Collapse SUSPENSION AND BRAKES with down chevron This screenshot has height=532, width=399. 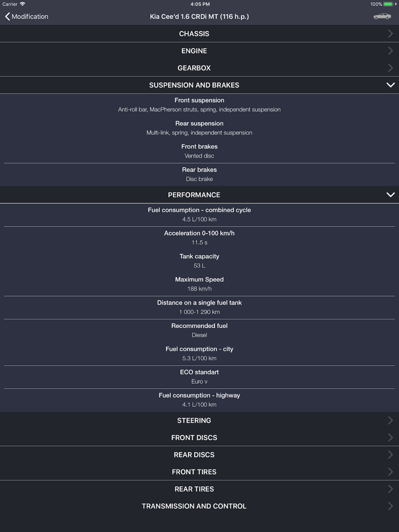391,85
